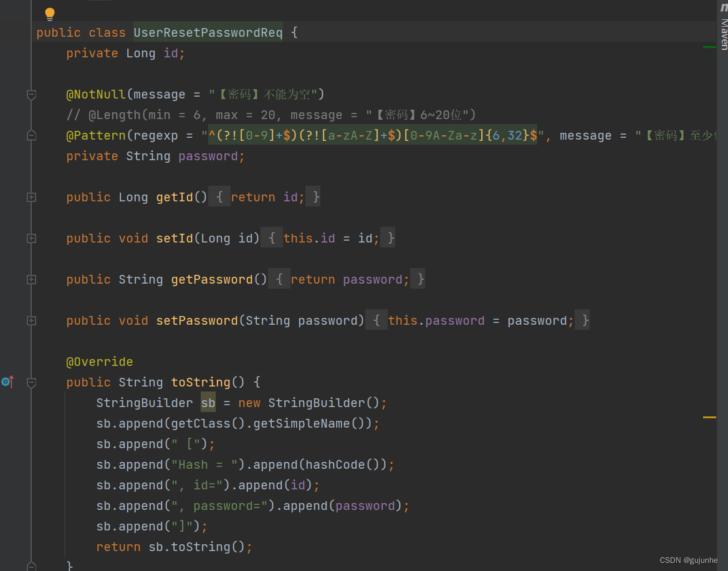Expand the getPassword method fold
728x571 pixels.
32,279
